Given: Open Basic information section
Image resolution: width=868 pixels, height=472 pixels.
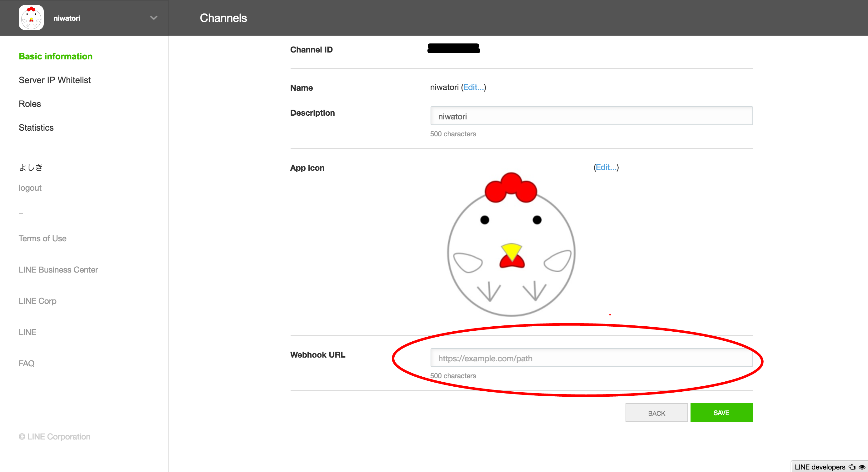Looking at the screenshot, I should tap(56, 56).
